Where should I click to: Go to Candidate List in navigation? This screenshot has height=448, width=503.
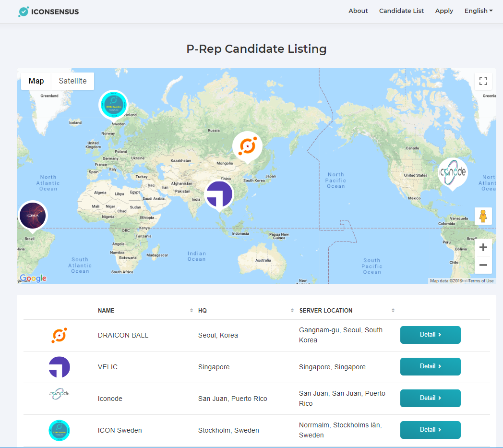coord(401,11)
